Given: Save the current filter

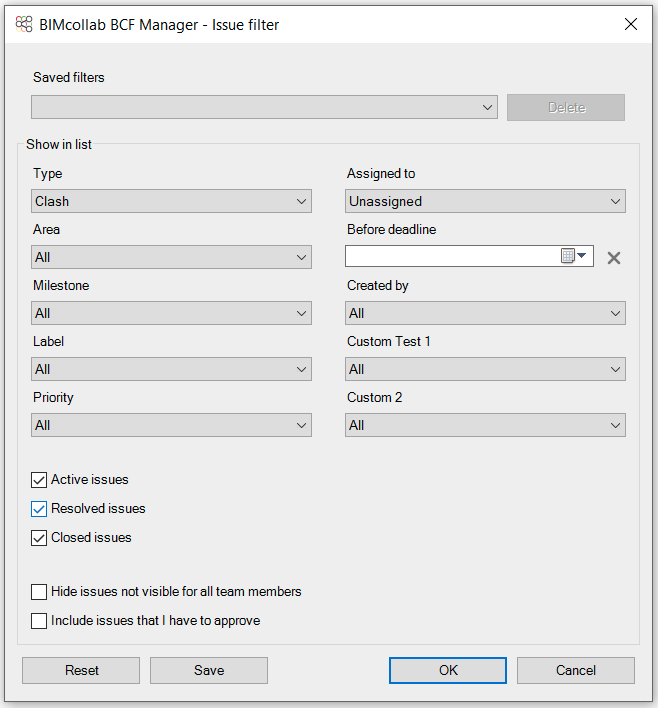Looking at the screenshot, I should click(x=209, y=670).
